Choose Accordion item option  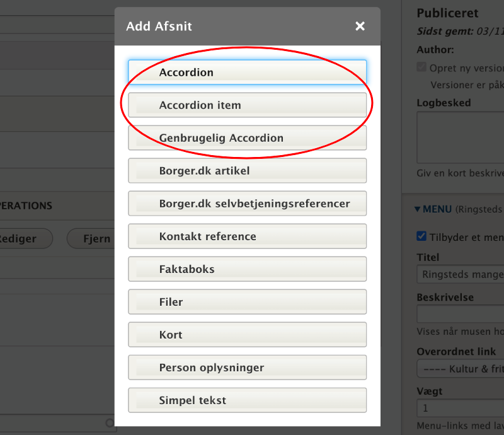click(x=247, y=105)
